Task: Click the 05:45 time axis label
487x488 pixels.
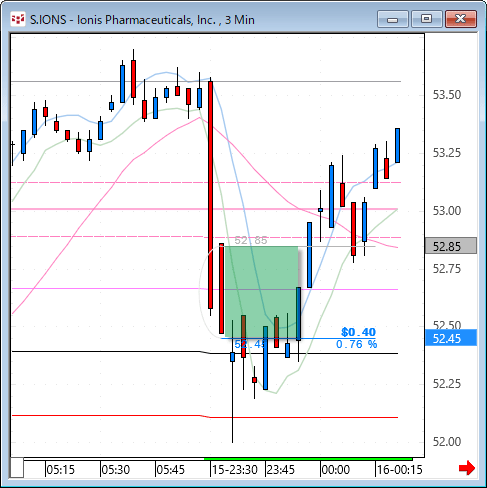Action: point(170,470)
